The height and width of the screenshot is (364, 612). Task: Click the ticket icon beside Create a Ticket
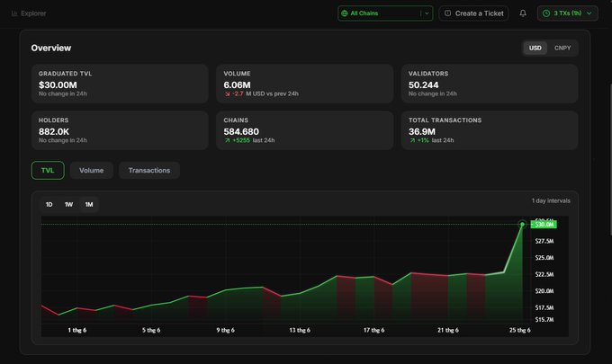coord(447,13)
